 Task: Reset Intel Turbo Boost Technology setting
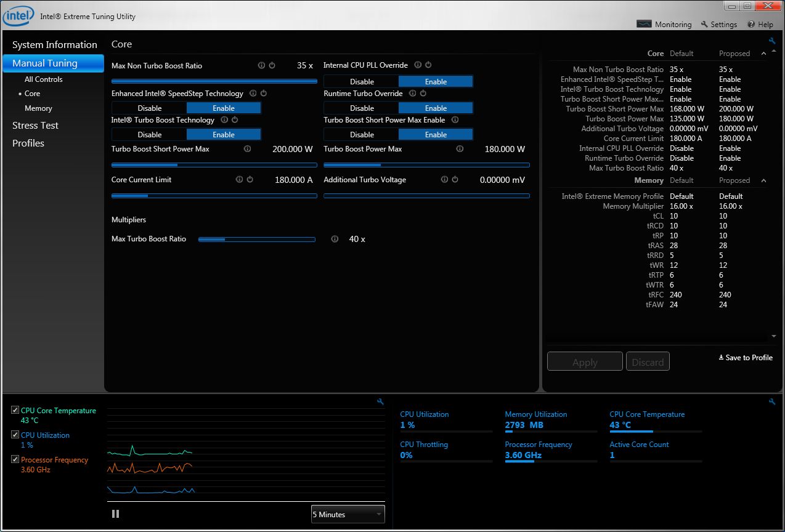235,120
